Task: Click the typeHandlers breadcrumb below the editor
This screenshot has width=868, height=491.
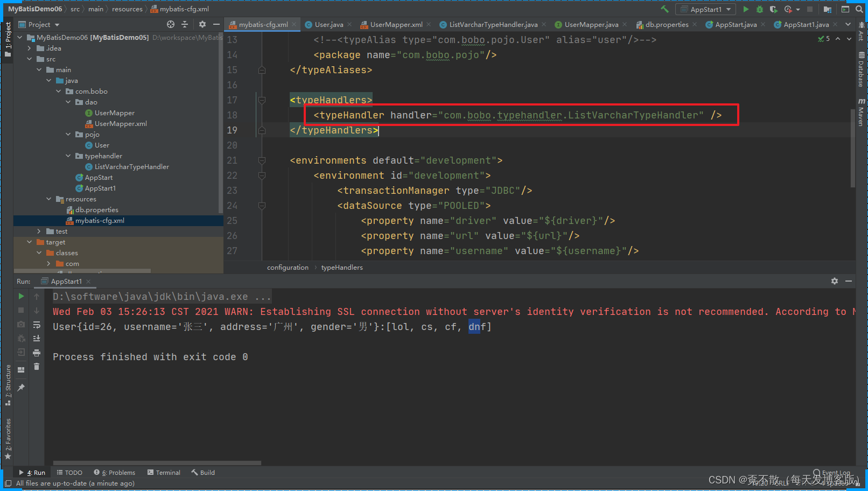Action: [341, 267]
